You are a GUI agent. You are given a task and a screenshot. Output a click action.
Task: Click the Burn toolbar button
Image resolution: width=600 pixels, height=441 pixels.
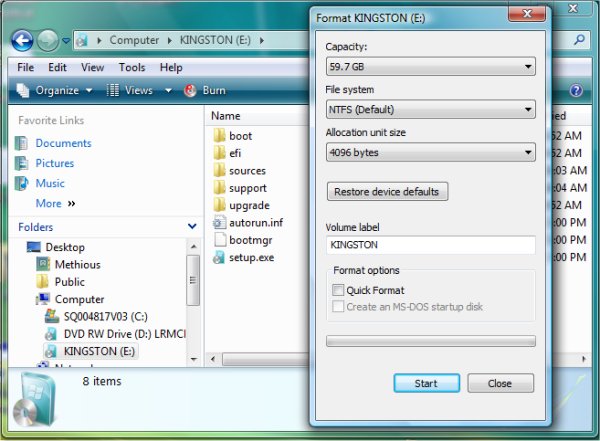[205, 91]
